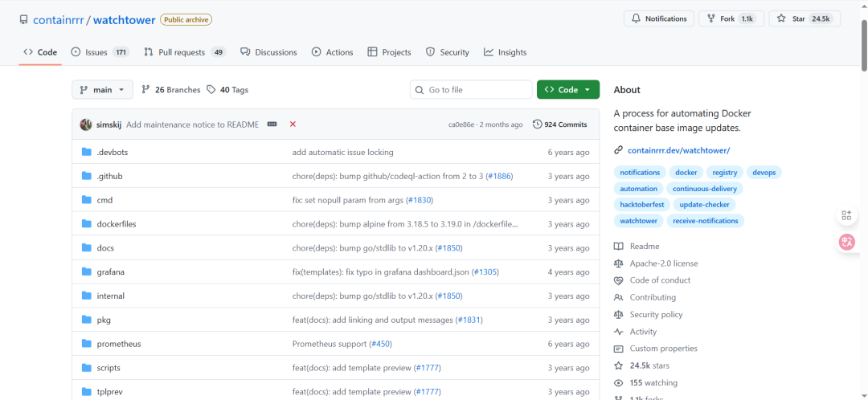
Task: Click the watching eye icon
Action: pos(618,383)
